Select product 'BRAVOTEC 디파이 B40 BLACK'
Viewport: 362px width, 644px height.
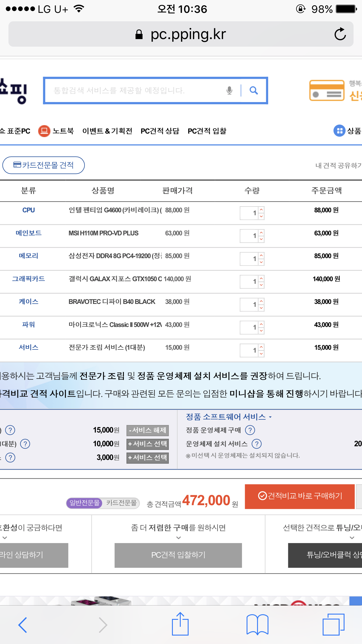pyautogui.click(x=112, y=302)
